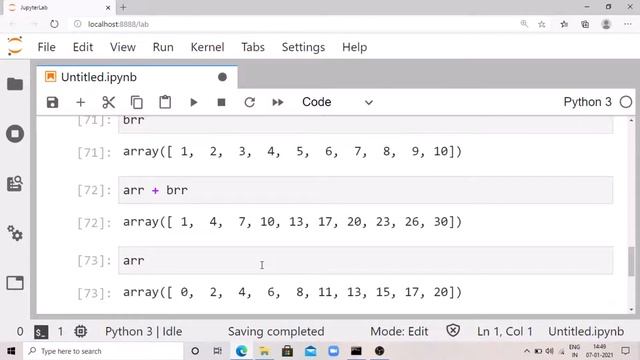Open the Run menu
Viewport: 640px width, 360px height.
(163, 47)
